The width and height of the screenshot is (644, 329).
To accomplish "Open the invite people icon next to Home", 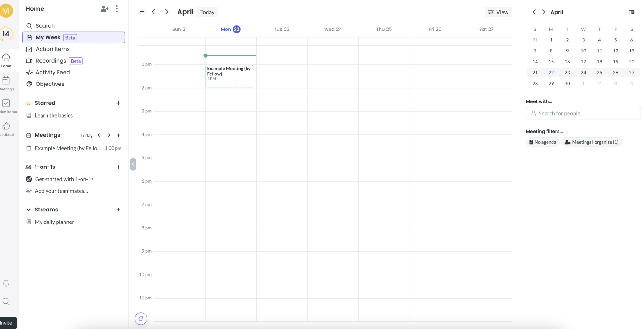I will click(x=104, y=9).
